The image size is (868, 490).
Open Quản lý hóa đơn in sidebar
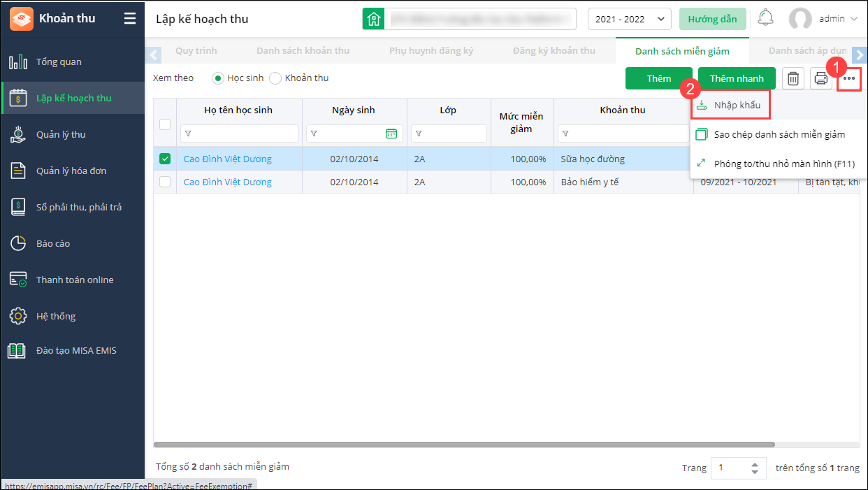(71, 171)
